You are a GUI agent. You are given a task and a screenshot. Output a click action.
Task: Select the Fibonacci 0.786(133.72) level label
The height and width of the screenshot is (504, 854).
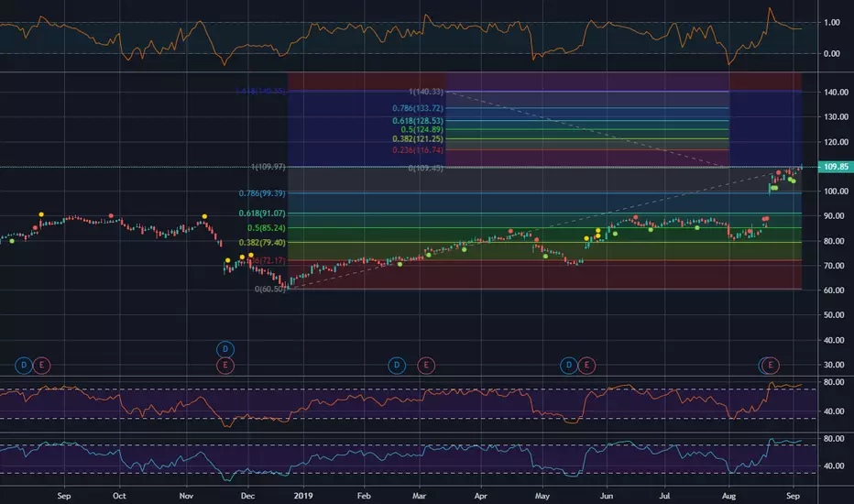pyautogui.click(x=418, y=108)
